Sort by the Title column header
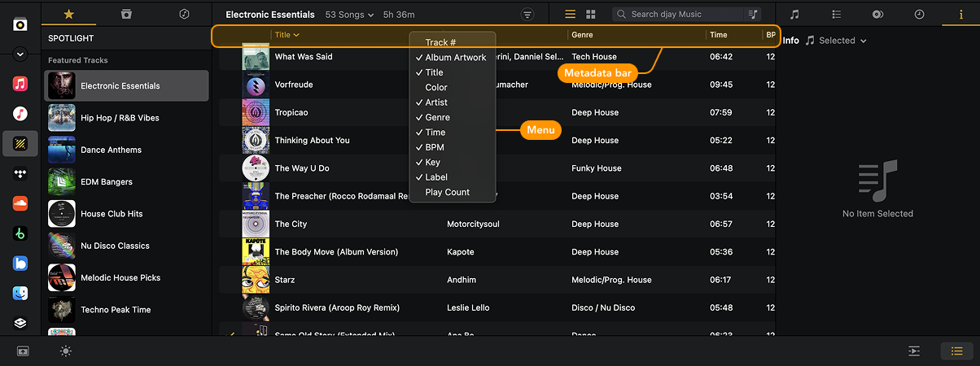 point(287,35)
